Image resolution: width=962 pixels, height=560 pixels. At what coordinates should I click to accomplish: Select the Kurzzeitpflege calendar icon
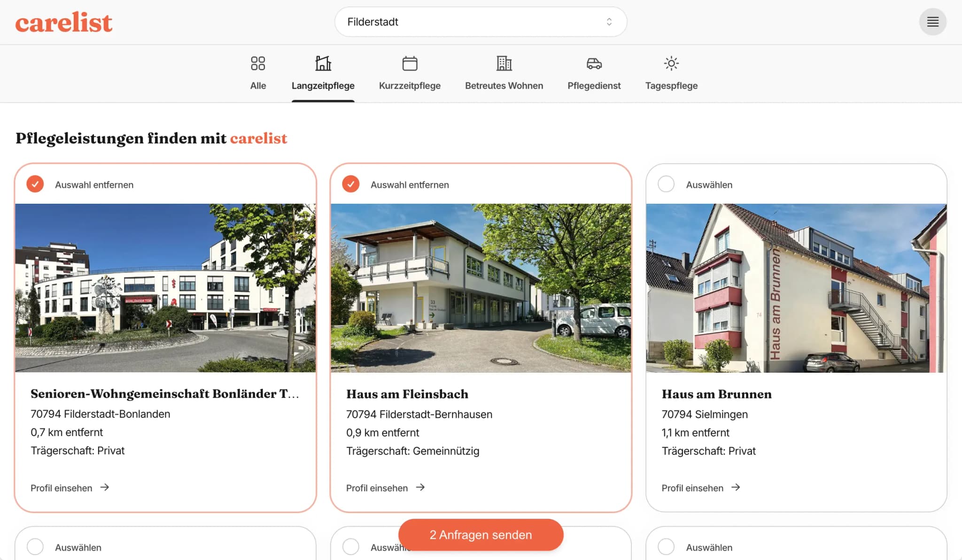click(410, 63)
